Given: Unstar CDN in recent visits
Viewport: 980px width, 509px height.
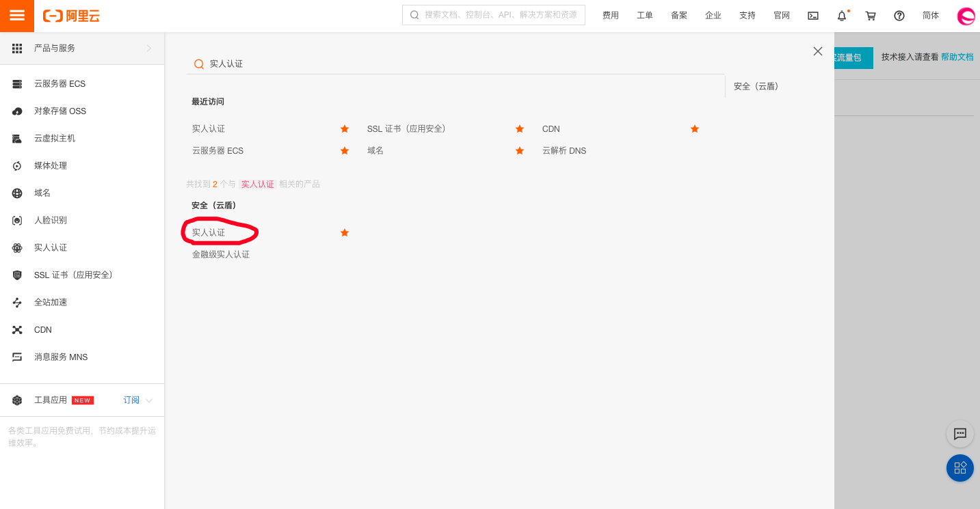Looking at the screenshot, I should click(x=695, y=129).
